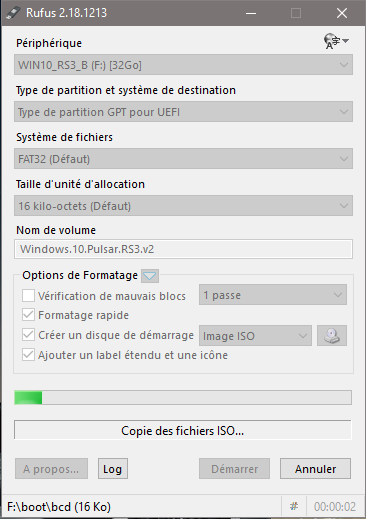Minimize the Rufus window
Screen dimensions: 366x519
pyautogui.click(x=251, y=13)
